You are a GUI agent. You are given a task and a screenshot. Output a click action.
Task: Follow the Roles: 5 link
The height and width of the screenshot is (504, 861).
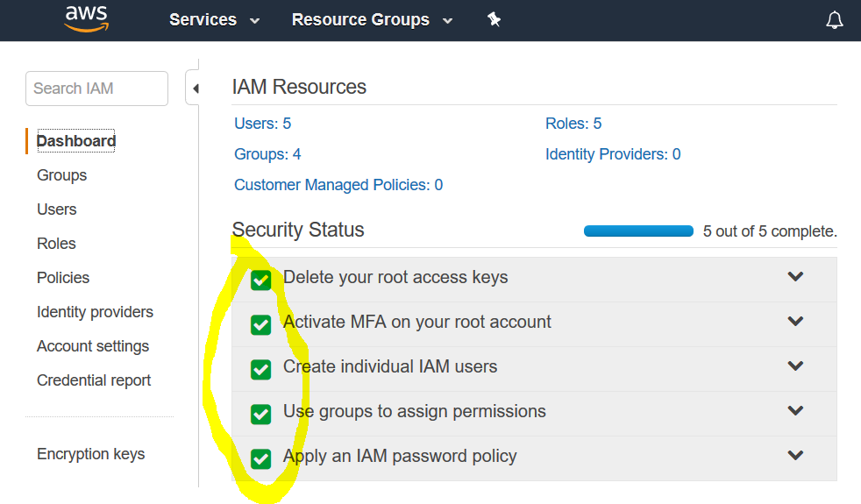coord(573,124)
